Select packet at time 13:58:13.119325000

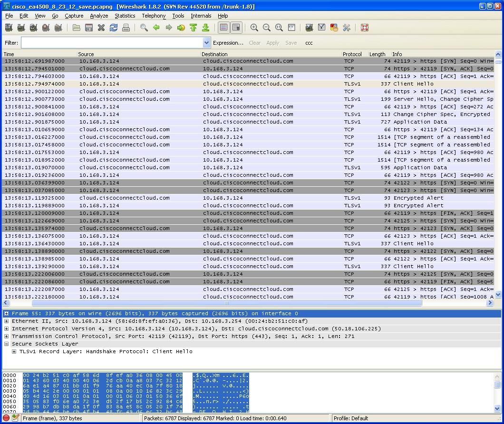pos(248,198)
